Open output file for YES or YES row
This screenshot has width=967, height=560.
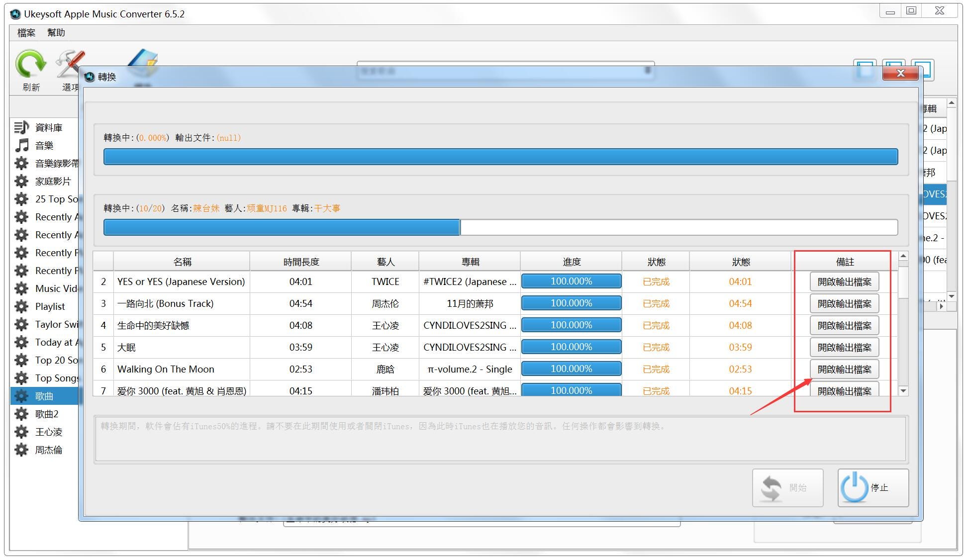pyautogui.click(x=844, y=281)
